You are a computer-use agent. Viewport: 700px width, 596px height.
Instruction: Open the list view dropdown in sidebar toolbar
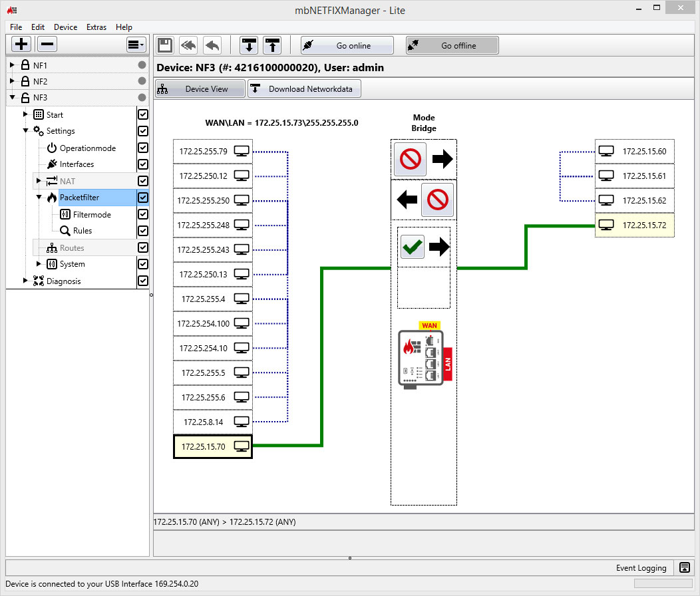click(x=136, y=45)
